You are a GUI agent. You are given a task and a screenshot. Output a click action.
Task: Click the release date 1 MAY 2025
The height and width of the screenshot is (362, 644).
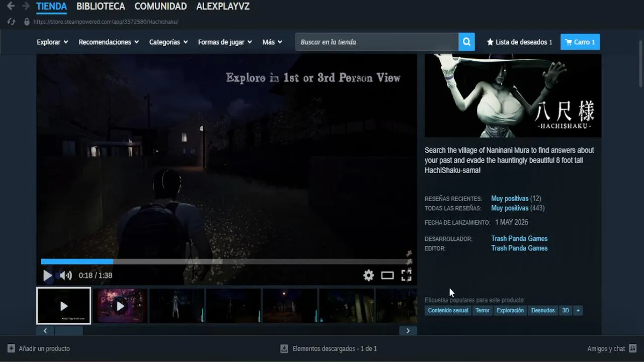click(512, 222)
